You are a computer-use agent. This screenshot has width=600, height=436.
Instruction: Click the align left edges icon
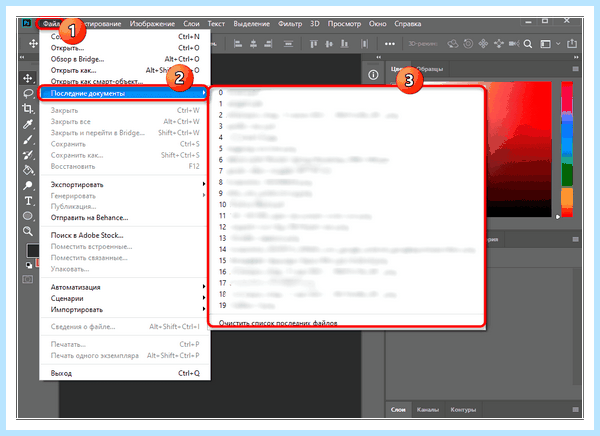(x=238, y=44)
